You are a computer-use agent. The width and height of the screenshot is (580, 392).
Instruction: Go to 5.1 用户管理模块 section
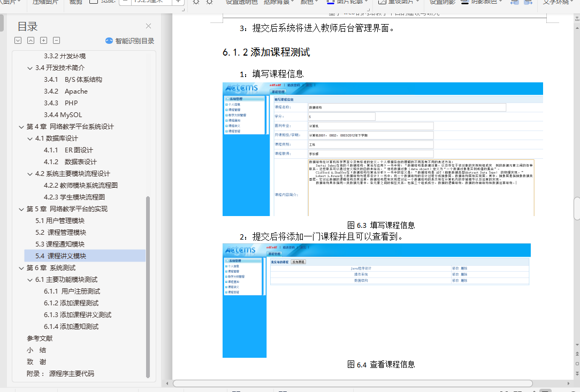(x=60, y=221)
